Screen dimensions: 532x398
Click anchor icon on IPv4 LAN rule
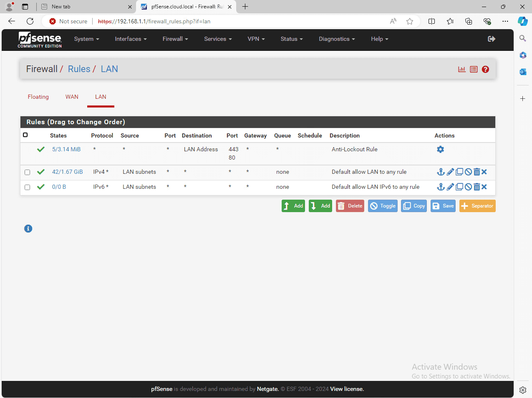pyautogui.click(x=441, y=172)
